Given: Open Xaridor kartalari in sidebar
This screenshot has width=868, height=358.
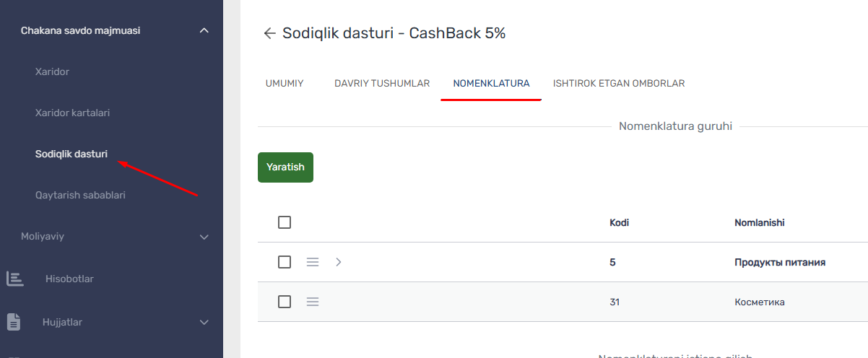Looking at the screenshot, I should coord(72,113).
